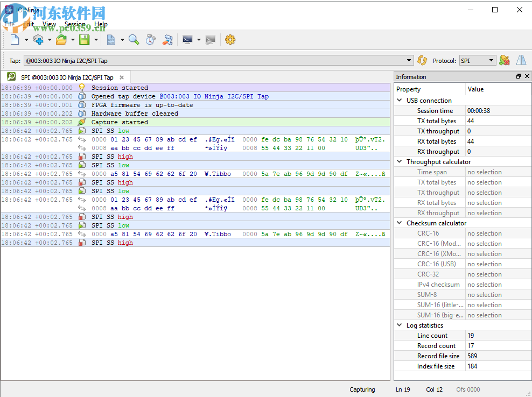
Task: Click the orange Refresh tap list icon
Action: click(422, 61)
